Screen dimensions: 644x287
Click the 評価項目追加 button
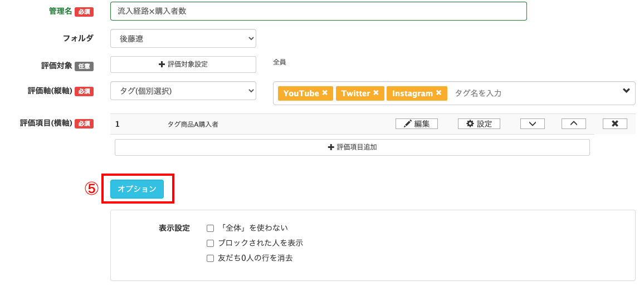[x=352, y=147]
